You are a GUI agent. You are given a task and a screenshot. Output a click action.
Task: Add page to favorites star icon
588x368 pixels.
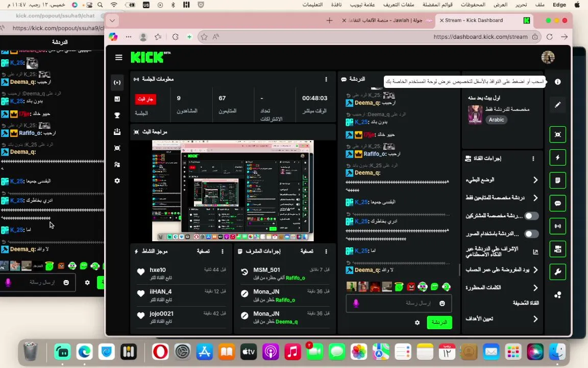pos(204,37)
